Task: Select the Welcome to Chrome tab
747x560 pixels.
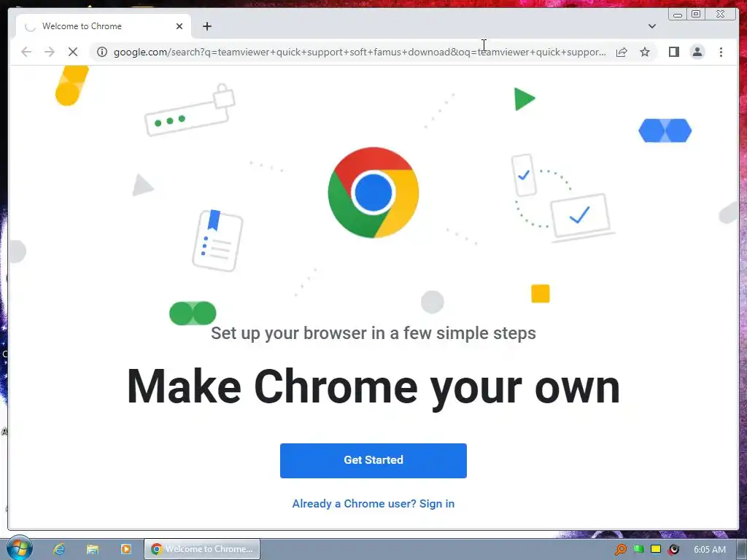Action: (x=104, y=26)
